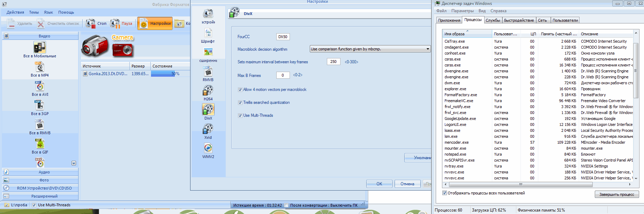Click the 50% conversion progress bar
The width and height of the screenshot is (644, 214).
point(171,74)
